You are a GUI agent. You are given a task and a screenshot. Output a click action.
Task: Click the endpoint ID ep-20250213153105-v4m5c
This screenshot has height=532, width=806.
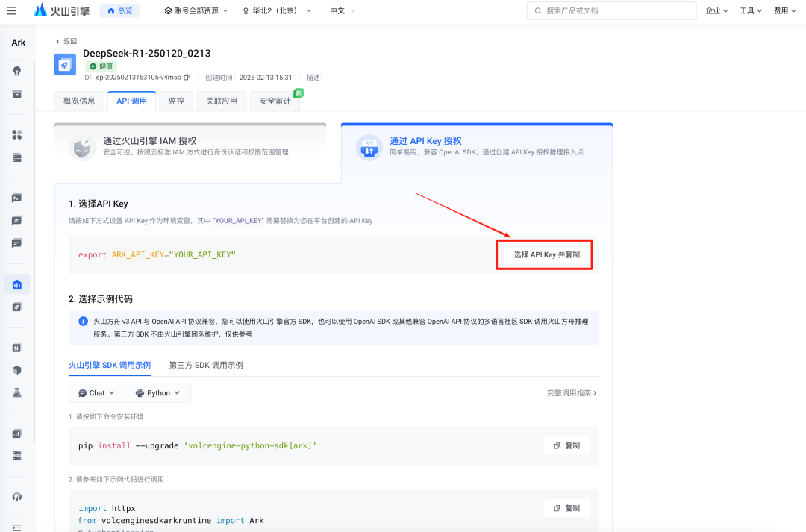coord(138,78)
